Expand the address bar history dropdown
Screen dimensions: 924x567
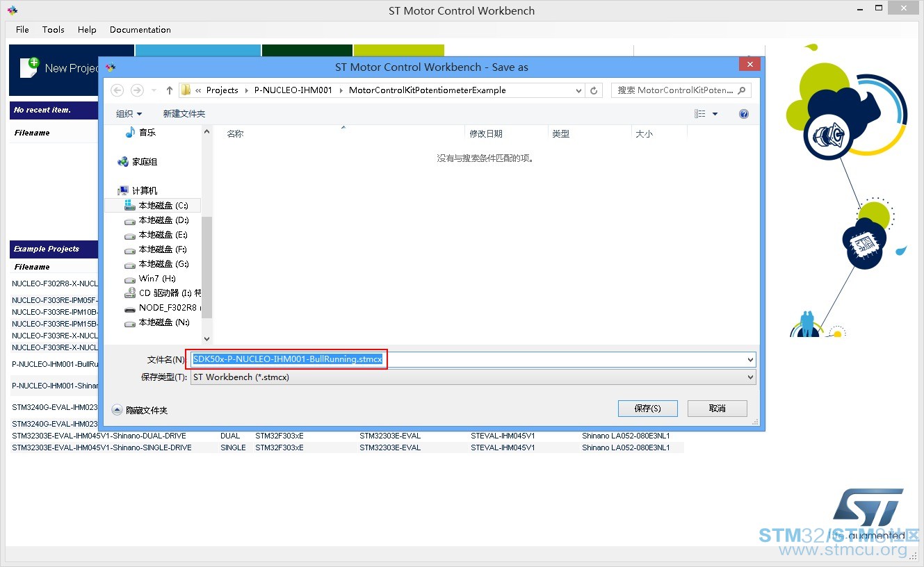tap(579, 90)
